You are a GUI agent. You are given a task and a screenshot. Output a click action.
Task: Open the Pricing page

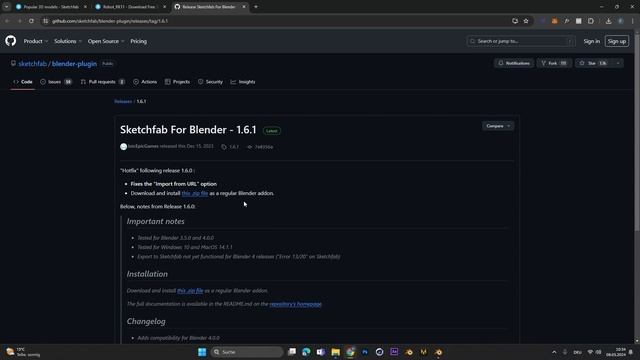click(x=138, y=41)
